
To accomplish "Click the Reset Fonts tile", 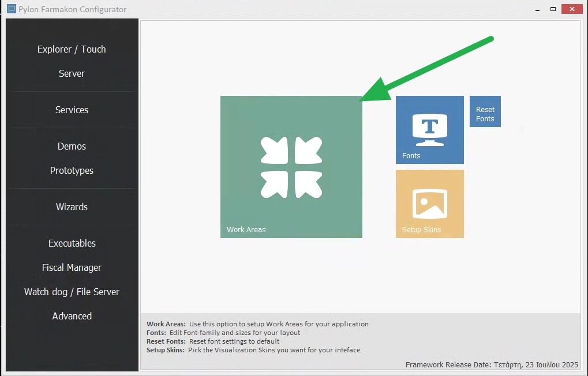I will click(x=485, y=111).
